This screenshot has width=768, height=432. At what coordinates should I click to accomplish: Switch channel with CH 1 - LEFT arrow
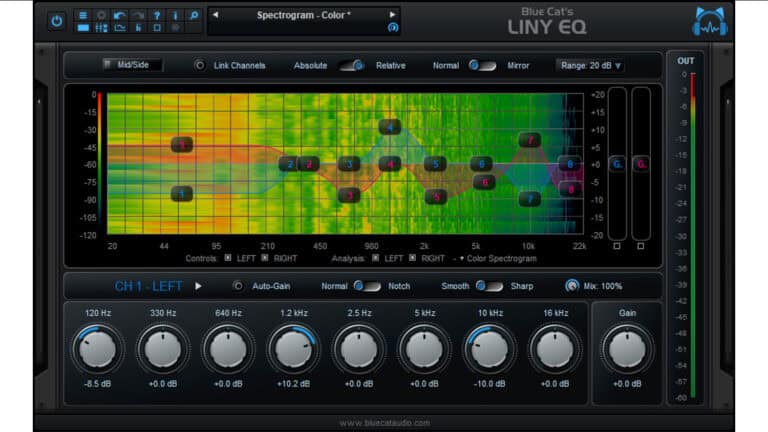pyautogui.click(x=198, y=286)
